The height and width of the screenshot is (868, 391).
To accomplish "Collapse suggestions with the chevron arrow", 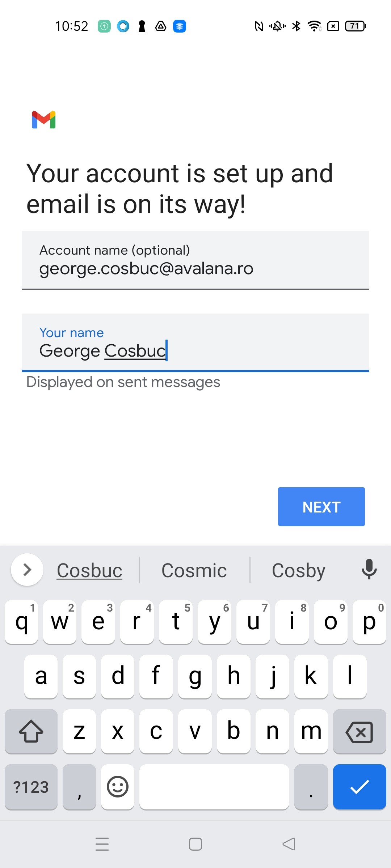I will click(27, 569).
